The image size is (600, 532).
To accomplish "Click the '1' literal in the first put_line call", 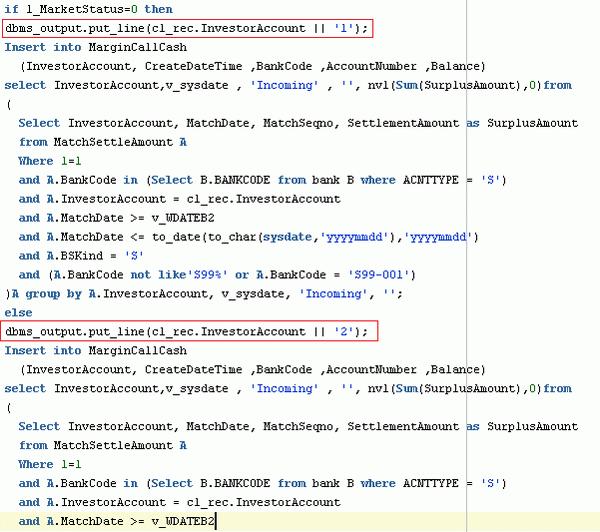I will point(343,28).
